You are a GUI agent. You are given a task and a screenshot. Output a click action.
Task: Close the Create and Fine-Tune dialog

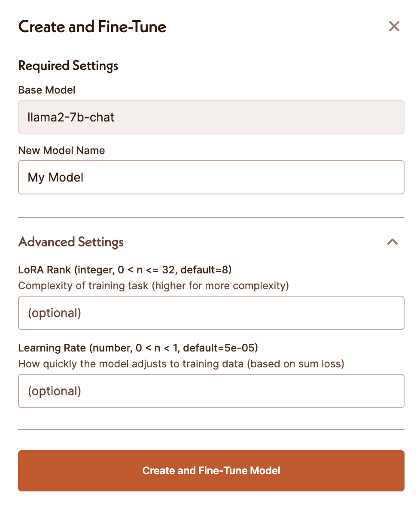(x=394, y=27)
